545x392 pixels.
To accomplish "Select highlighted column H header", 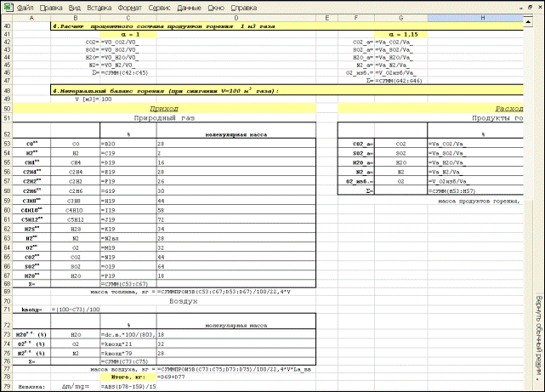I will pyautogui.click(x=475, y=18).
